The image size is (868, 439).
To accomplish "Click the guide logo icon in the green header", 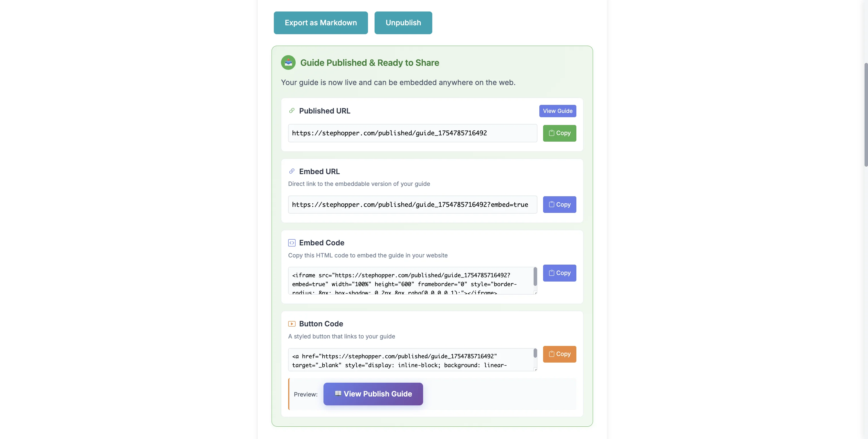I will click(288, 62).
